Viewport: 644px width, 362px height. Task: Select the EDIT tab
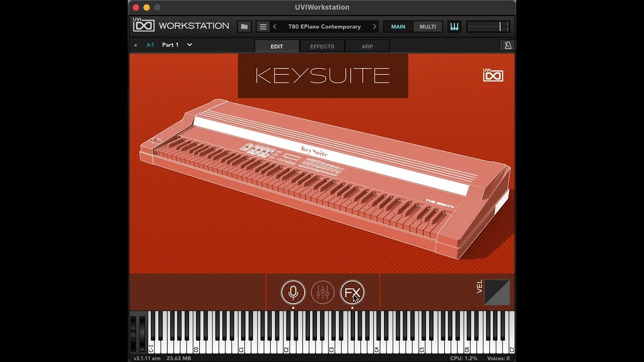pyautogui.click(x=277, y=46)
